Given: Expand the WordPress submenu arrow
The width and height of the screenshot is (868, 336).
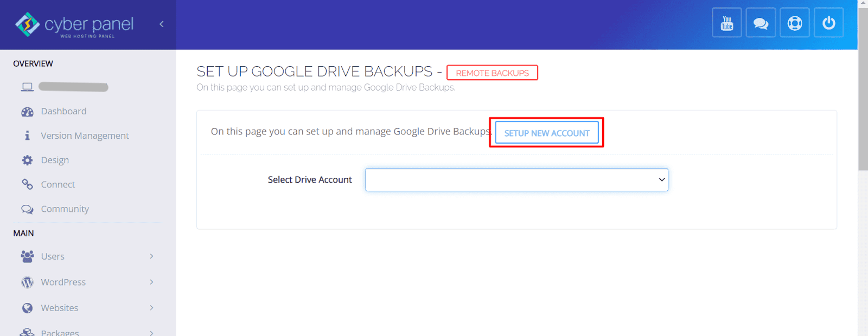Looking at the screenshot, I should [x=151, y=282].
